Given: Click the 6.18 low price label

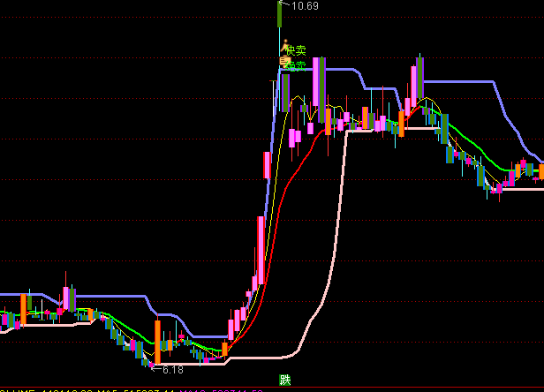Looking at the screenshot, I should (172, 369).
